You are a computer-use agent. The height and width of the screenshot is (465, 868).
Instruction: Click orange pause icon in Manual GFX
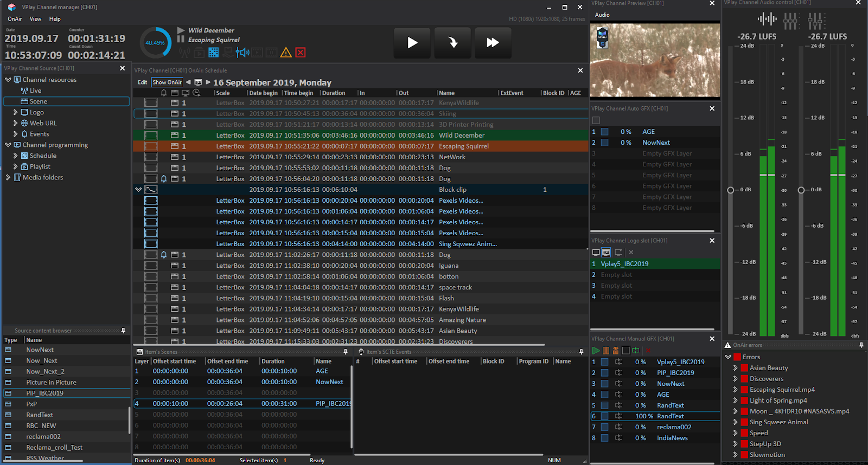click(606, 351)
